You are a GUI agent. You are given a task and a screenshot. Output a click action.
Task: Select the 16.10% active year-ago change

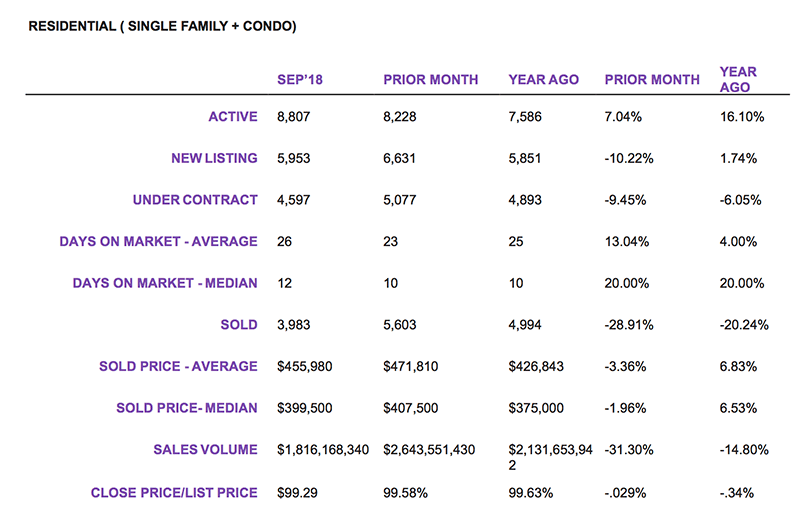click(742, 117)
